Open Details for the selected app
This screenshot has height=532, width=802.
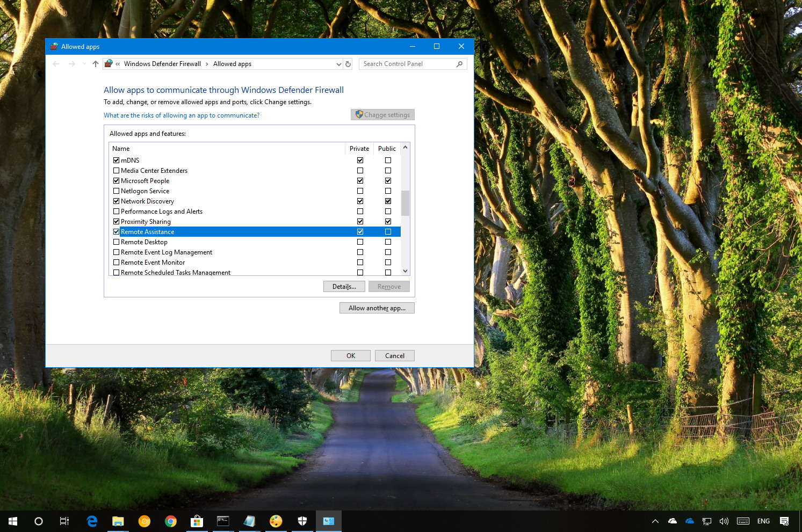pyautogui.click(x=344, y=287)
